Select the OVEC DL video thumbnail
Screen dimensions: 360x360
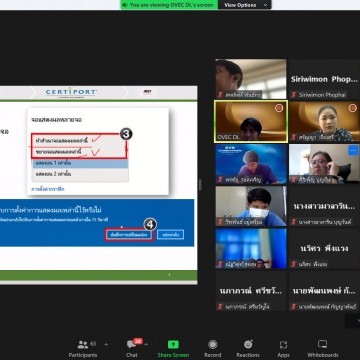[251, 121]
